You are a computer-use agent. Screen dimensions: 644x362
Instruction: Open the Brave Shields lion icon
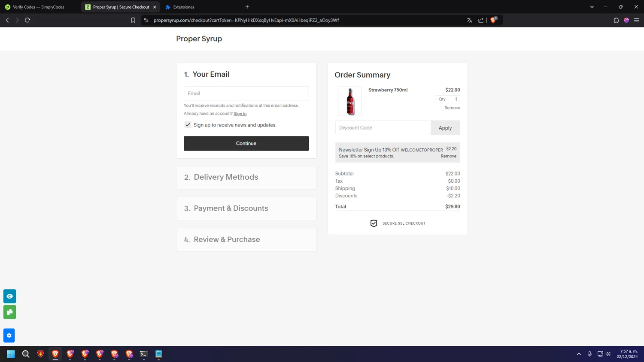493,20
